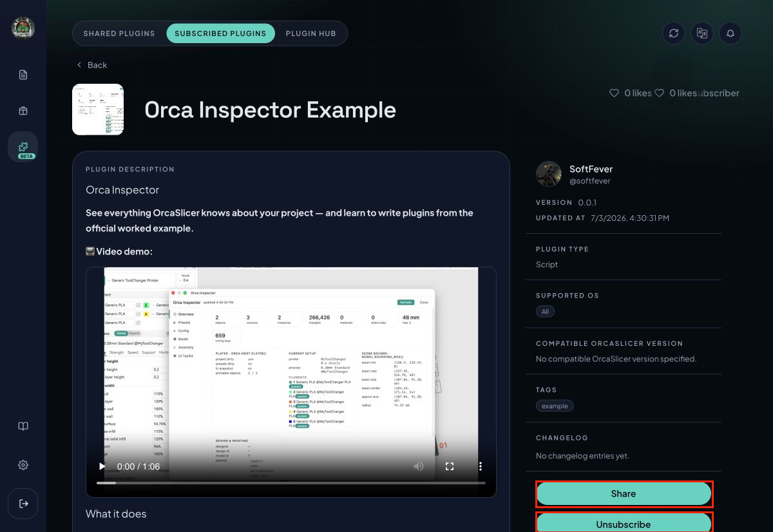Open notifications bell icon
The width and height of the screenshot is (773, 532).
coord(730,33)
